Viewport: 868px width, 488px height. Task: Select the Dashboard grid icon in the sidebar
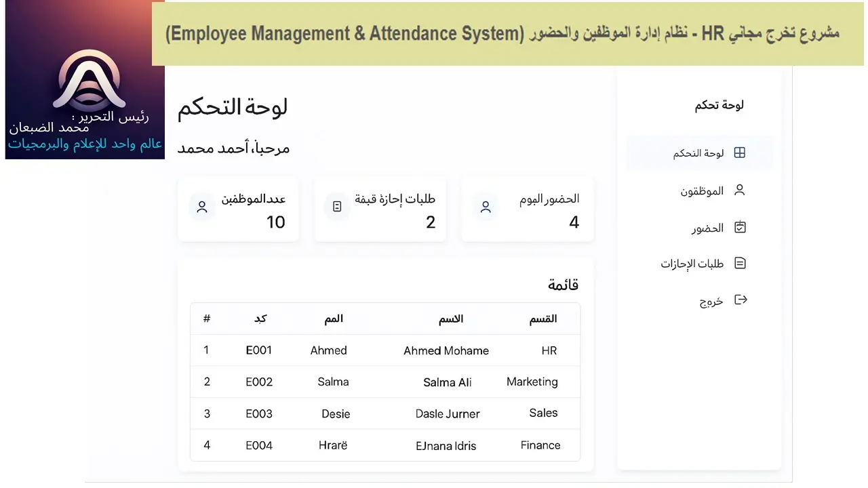739,152
